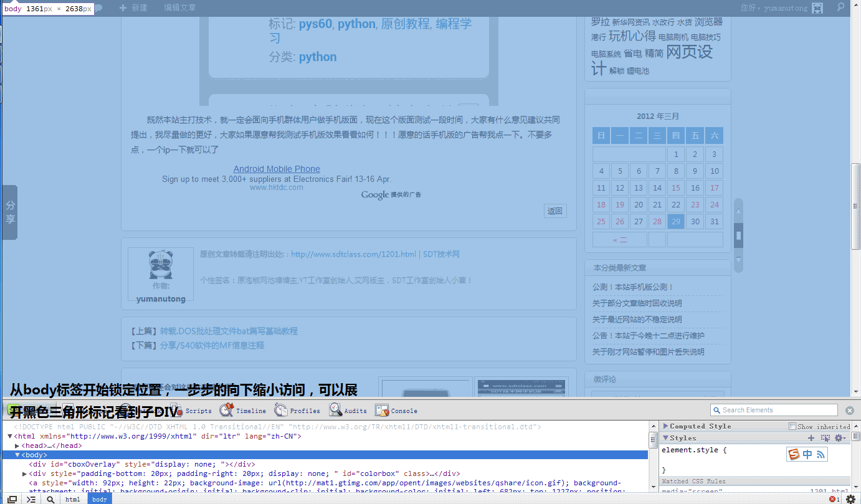Open the python category link after 分类

318,57
